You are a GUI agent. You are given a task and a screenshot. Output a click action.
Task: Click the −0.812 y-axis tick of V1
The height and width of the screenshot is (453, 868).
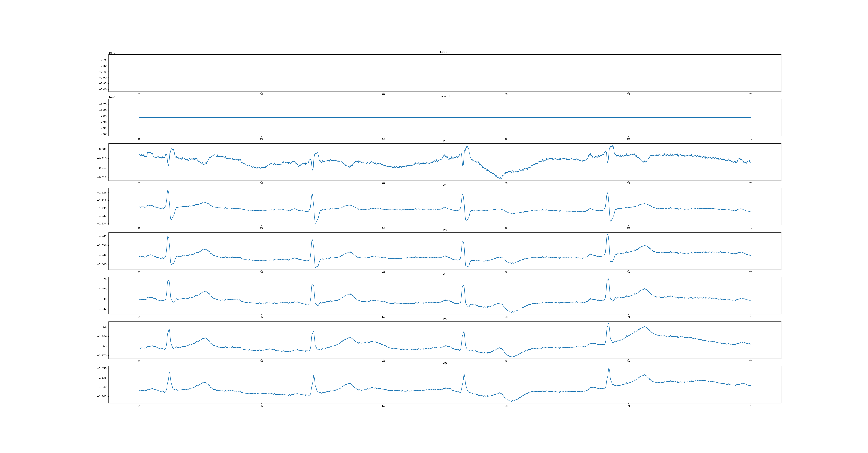(x=102, y=177)
